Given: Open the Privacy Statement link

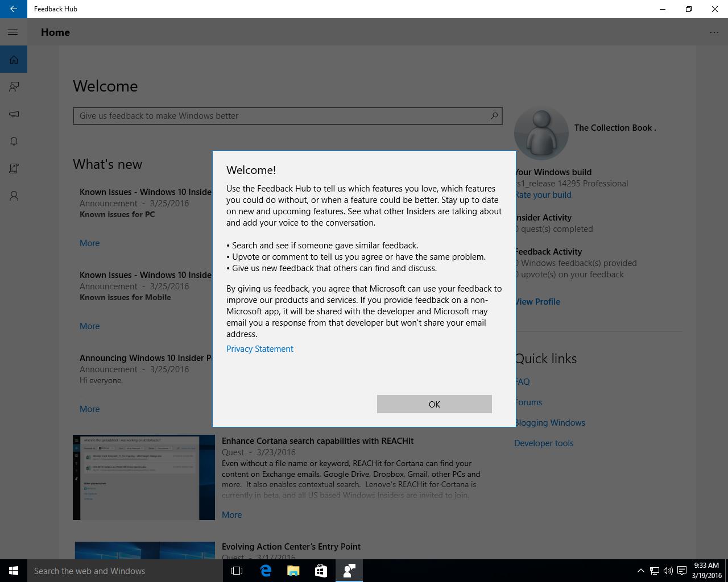Looking at the screenshot, I should [x=260, y=349].
